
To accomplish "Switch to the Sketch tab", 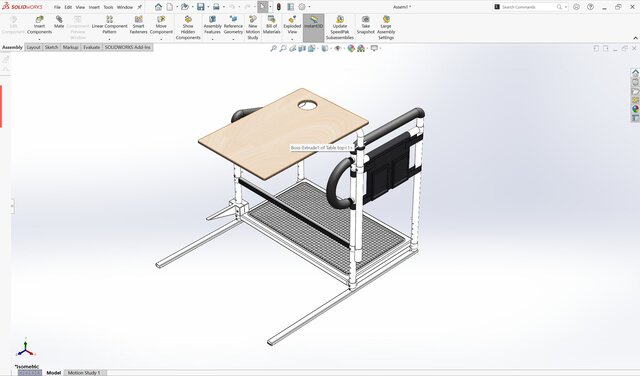I will point(51,47).
